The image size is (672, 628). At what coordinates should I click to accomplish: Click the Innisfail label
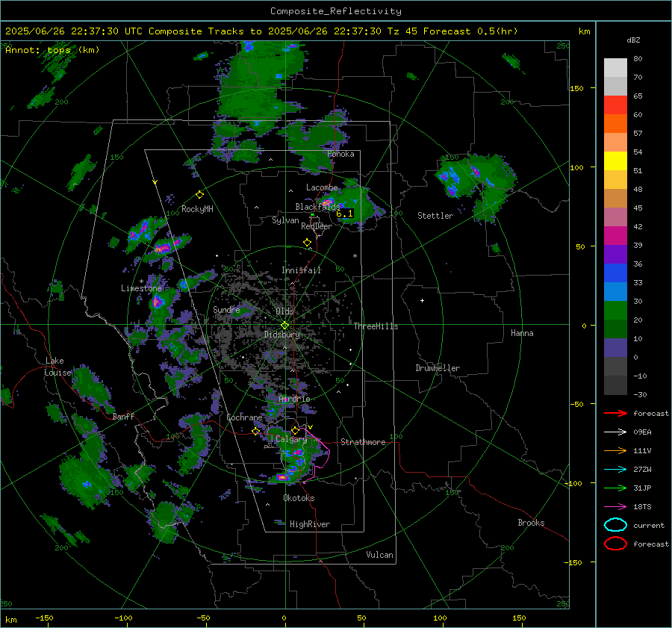click(x=302, y=270)
